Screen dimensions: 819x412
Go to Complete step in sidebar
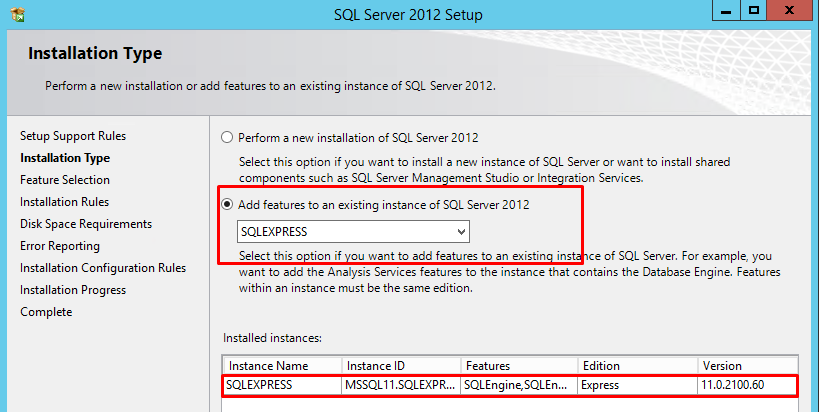pyautogui.click(x=46, y=312)
